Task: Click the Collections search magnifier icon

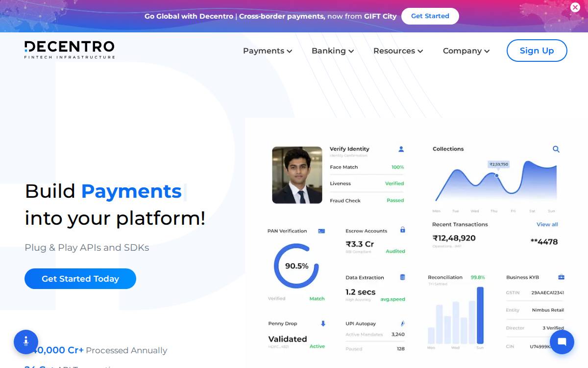Action: [x=556, y=149]
